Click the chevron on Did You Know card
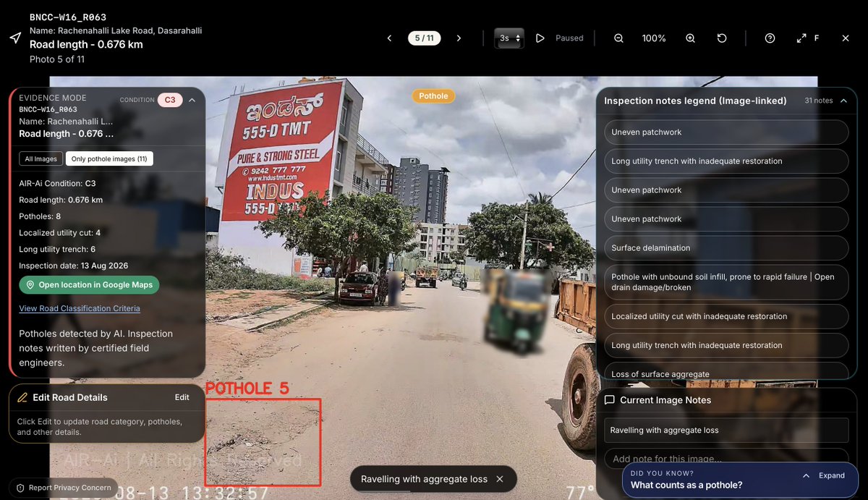The image size is (868, 500). coord(807,475)
